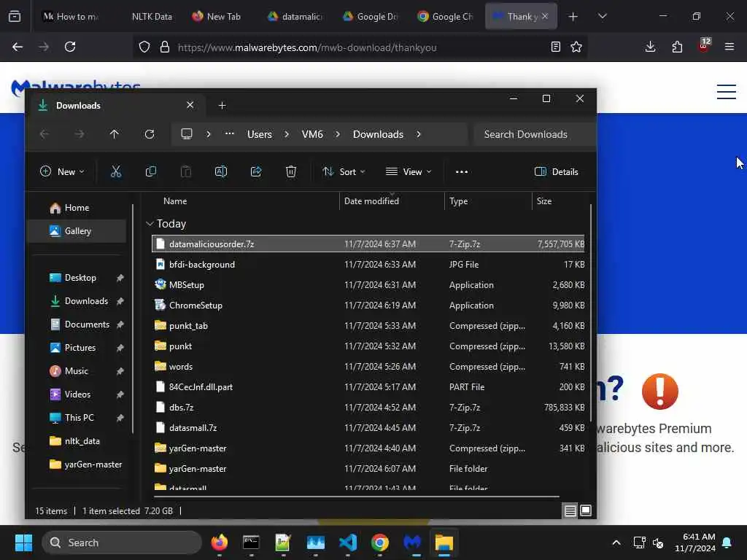Open Malwarebytes site hamburger menu

click(727, 91)
